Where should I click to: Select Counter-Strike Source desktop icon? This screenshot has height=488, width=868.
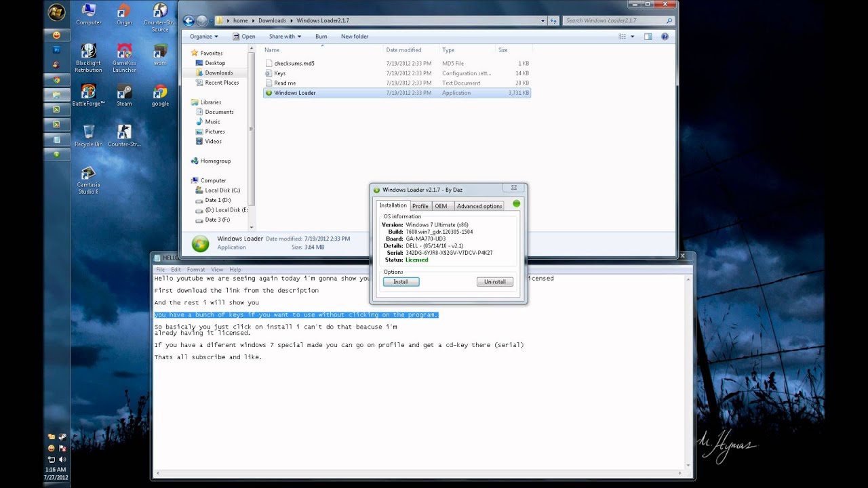click(x=160, y=18)
